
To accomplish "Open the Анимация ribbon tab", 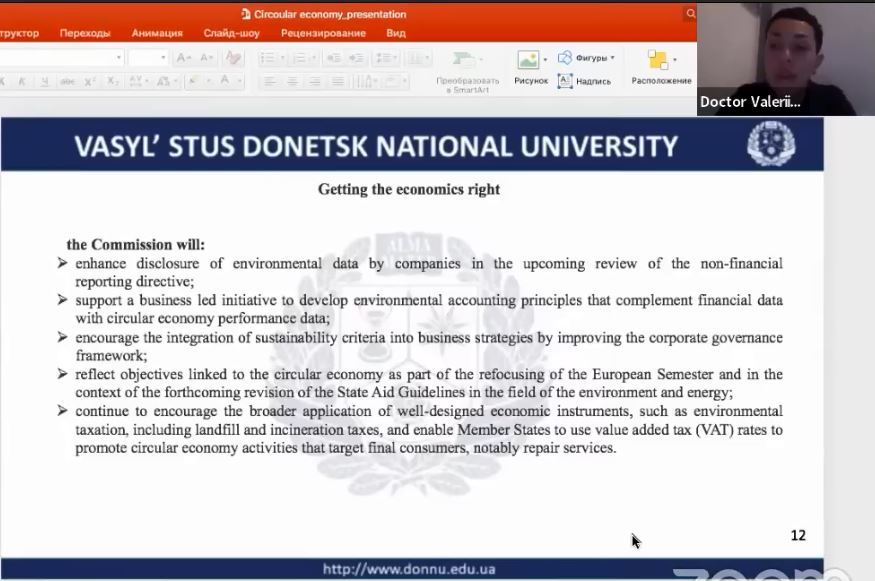I will (157, 33).
